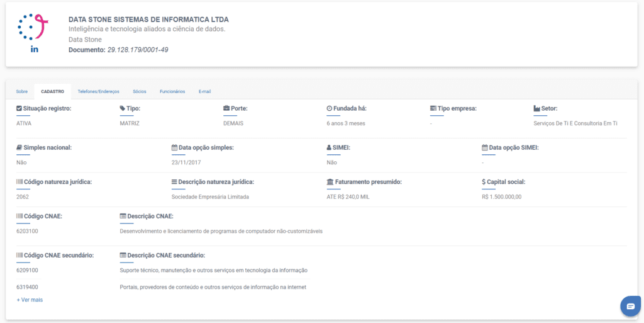
Task: Click the checkmark icon beside Situação registro
Action: pyautogui.click(x=19, y=108)
